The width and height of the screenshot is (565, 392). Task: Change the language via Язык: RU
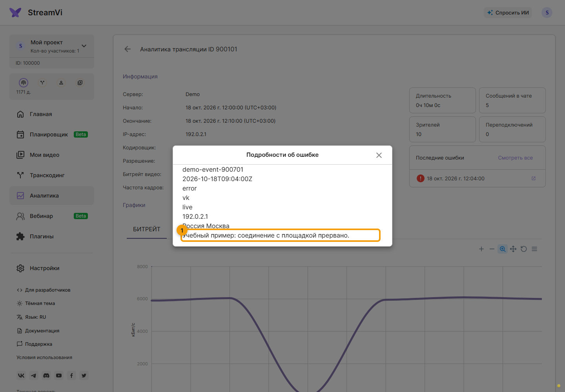tap(31, 317)
